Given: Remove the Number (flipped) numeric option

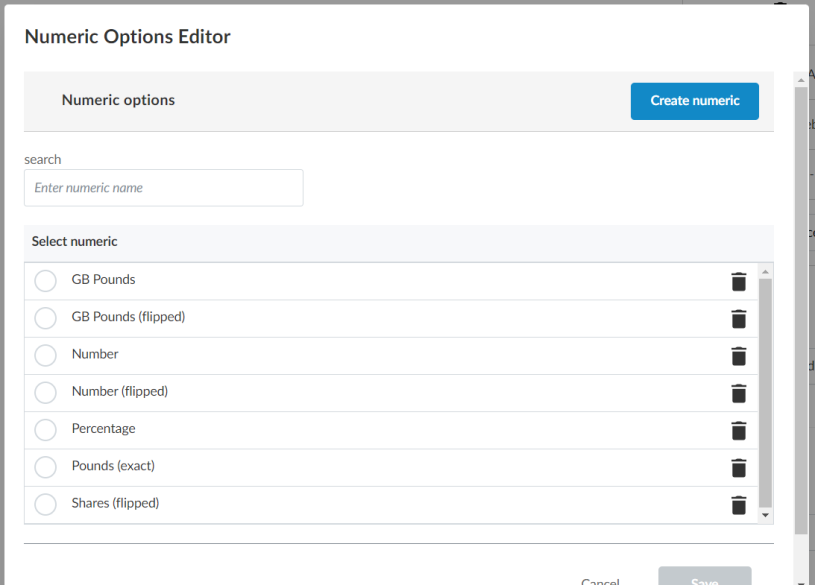Looking at the screenshot, I should [x=738, y=393].
